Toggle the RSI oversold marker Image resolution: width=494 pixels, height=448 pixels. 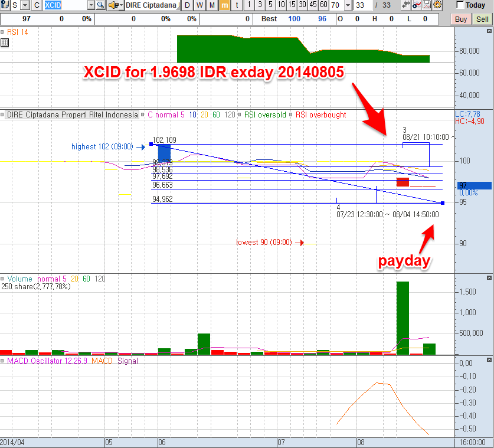point(240,115)
